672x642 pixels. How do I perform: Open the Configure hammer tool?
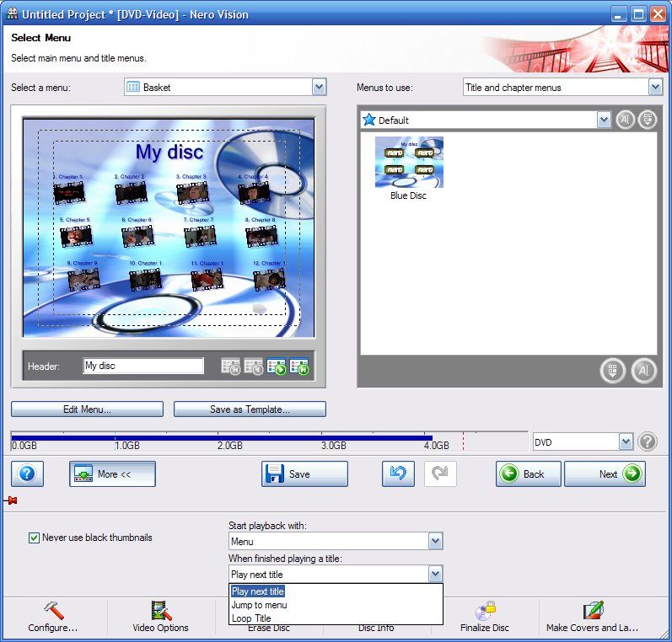[x=53, y=616]
